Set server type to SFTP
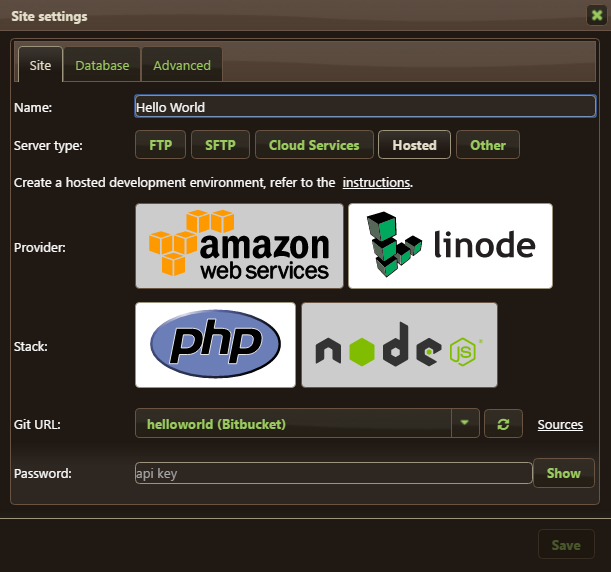This screenshot has width=611, height=572. 220,145
